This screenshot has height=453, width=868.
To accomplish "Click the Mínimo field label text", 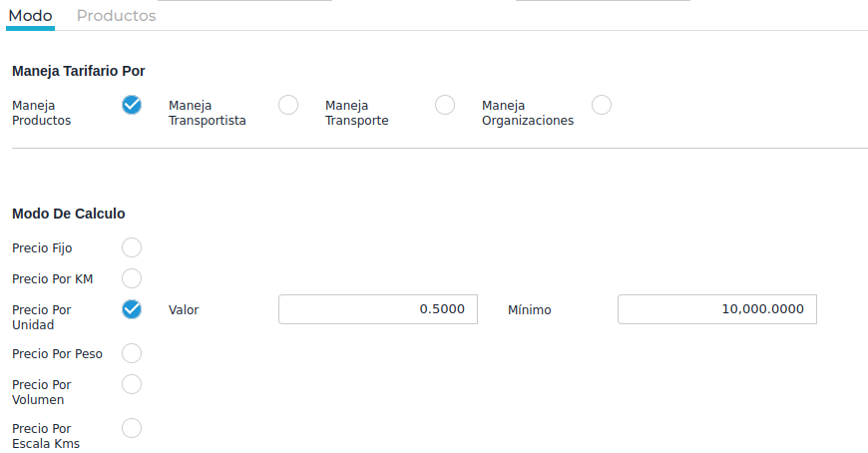I will click(529, 310).
